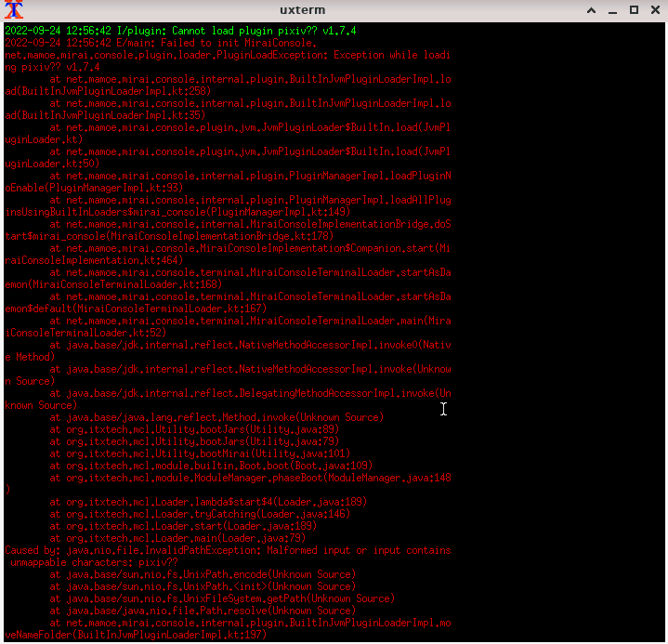The width and height of the screenshot is (668, 644).
Task: Click the roll-up arrow button in title bar
Action: coord(591,10)
